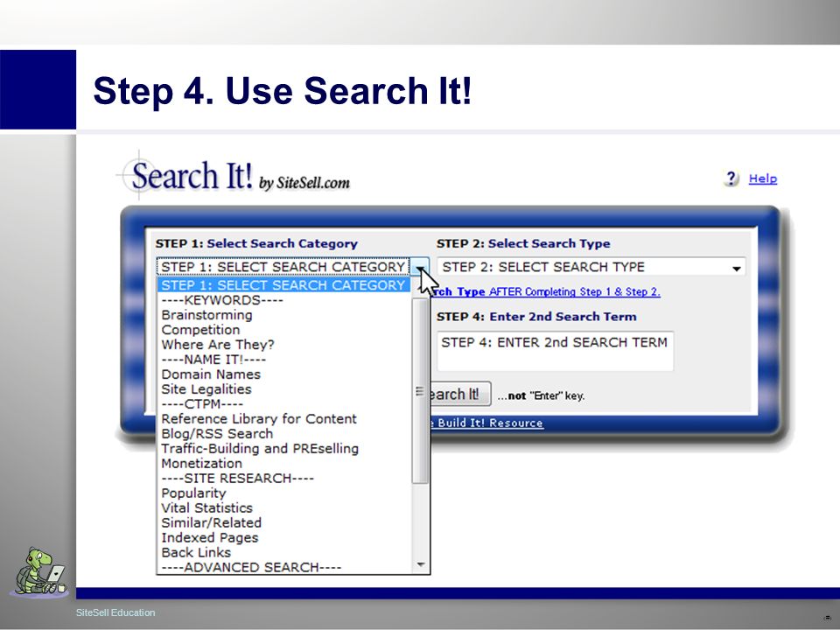Screen dimensions: 840x630
Task: Select Indexed Pages option
Action: tap(210, 538)
